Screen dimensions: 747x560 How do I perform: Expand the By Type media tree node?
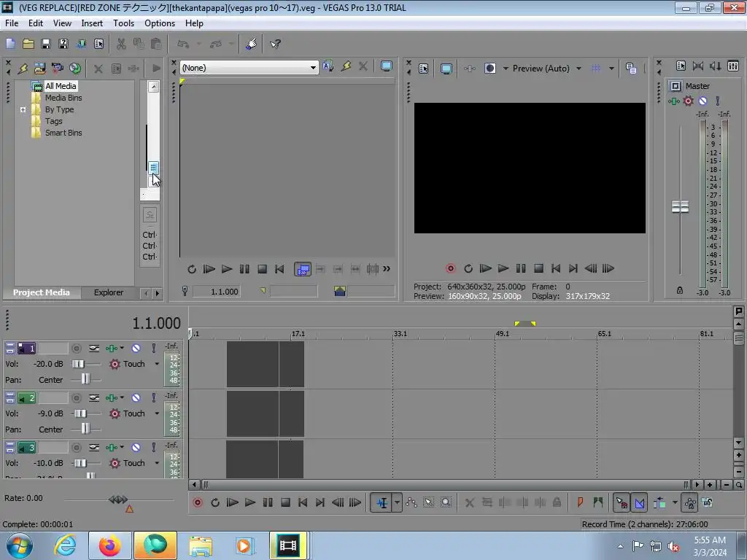tap(23, 109)
